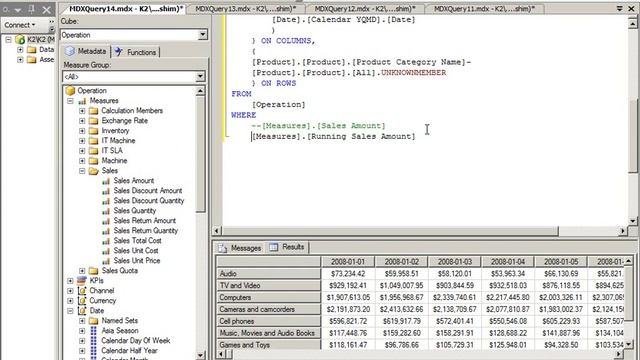
Task: Expand the KPIs node
Action: point(70,281)
